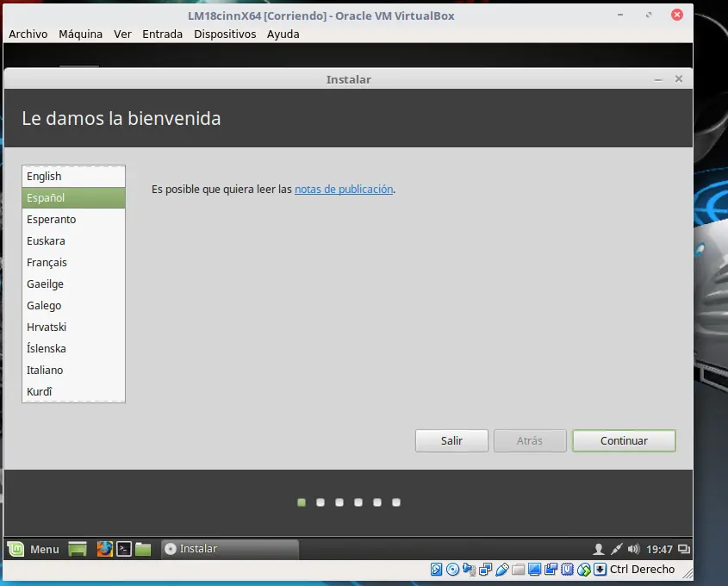The width and height of the screenshot is (728, 586).
Task: Choose Italiano as installer language
Action: tap(73, 370)
